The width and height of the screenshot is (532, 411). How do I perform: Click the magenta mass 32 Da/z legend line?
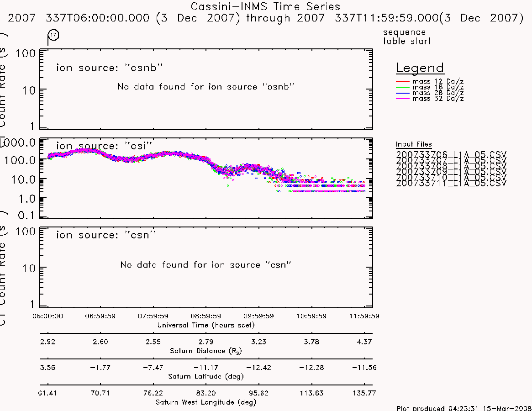[x=403, y=99]
